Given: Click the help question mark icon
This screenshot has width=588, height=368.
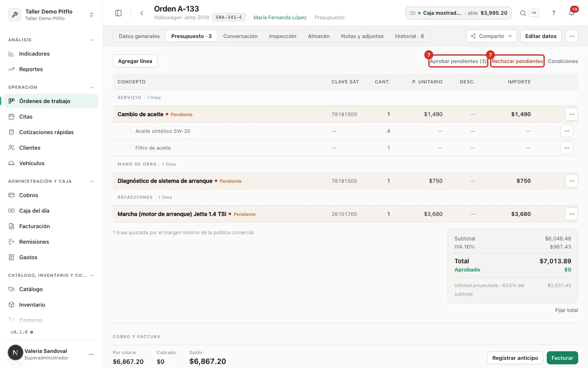Looking at the screenshot, I should click(554, 13).
